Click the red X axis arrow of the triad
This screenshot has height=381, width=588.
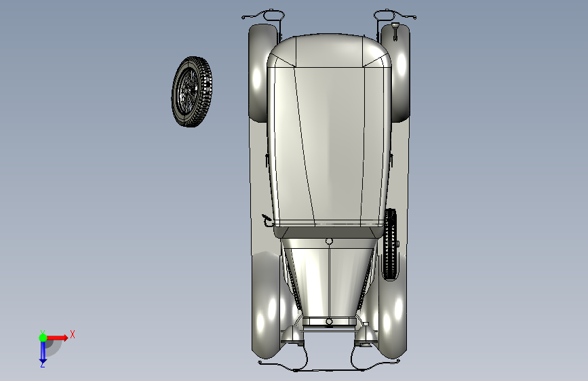pos(58,338)
